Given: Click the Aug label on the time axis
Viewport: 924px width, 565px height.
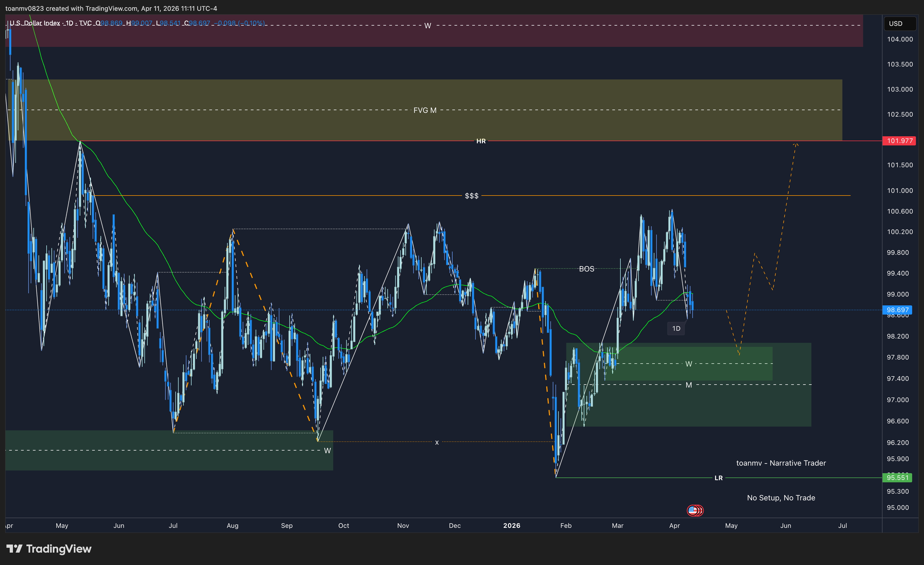Looking at the screenshot, I should (232, 526).
